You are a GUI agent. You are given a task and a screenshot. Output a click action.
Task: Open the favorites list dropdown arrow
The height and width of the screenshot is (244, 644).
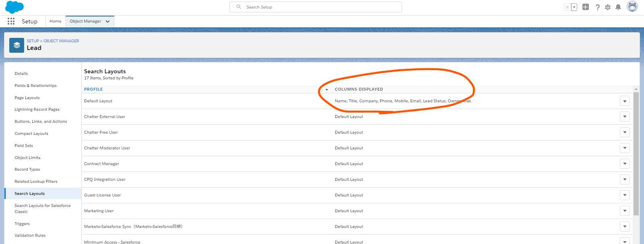point(574,7)
